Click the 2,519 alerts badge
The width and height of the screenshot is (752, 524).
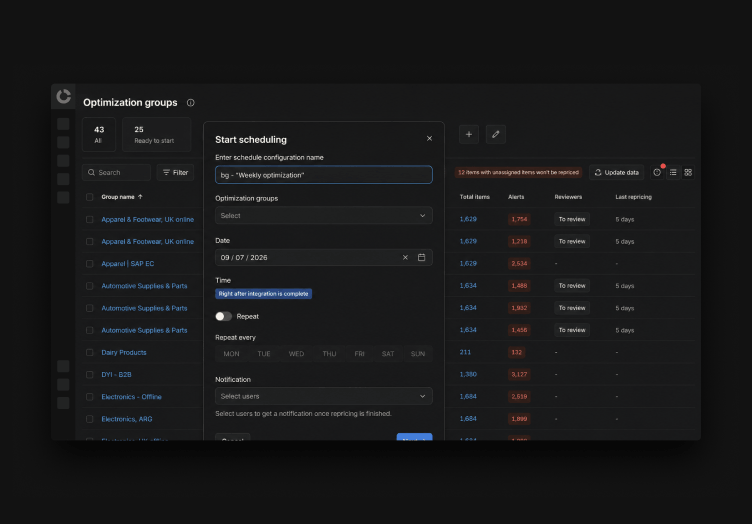tap(519, 396)
